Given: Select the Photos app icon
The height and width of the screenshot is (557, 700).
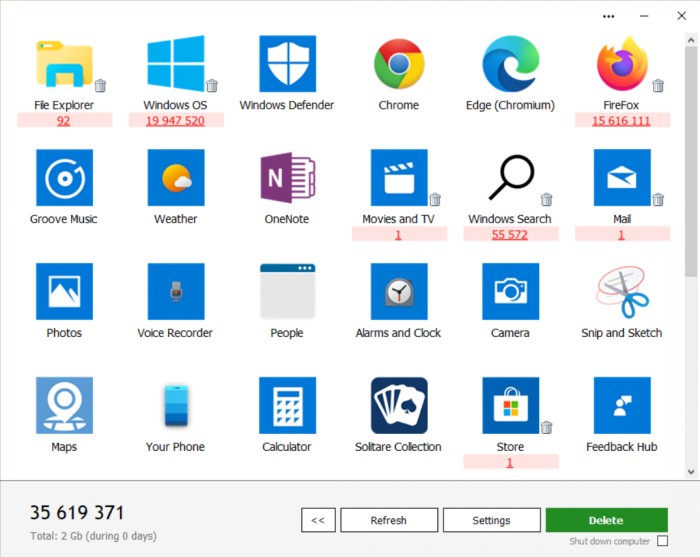Looking at the screenshot, I should 64,291.
